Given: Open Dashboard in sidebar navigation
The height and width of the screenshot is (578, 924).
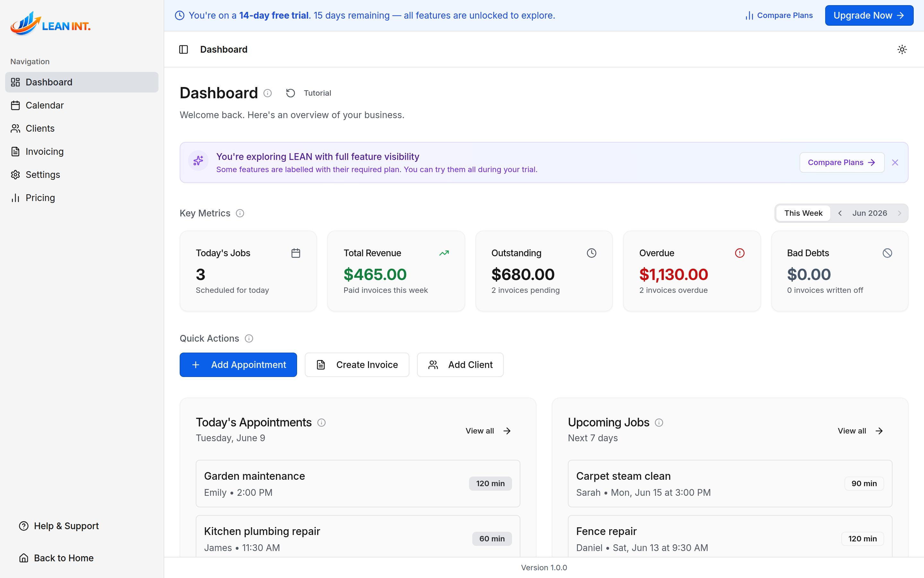Looking at the screenshot, I should pyautogui.click(x=82, y=82).
